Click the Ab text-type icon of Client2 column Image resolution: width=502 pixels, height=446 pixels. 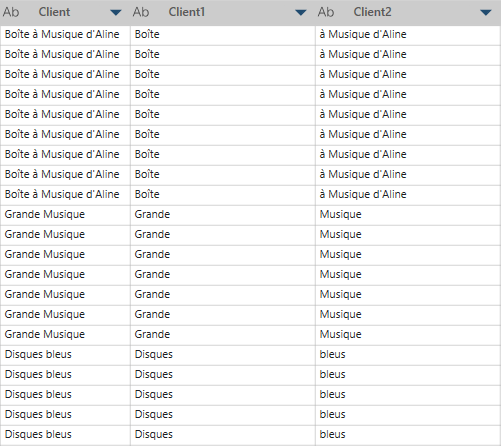(x=326, y=12)
